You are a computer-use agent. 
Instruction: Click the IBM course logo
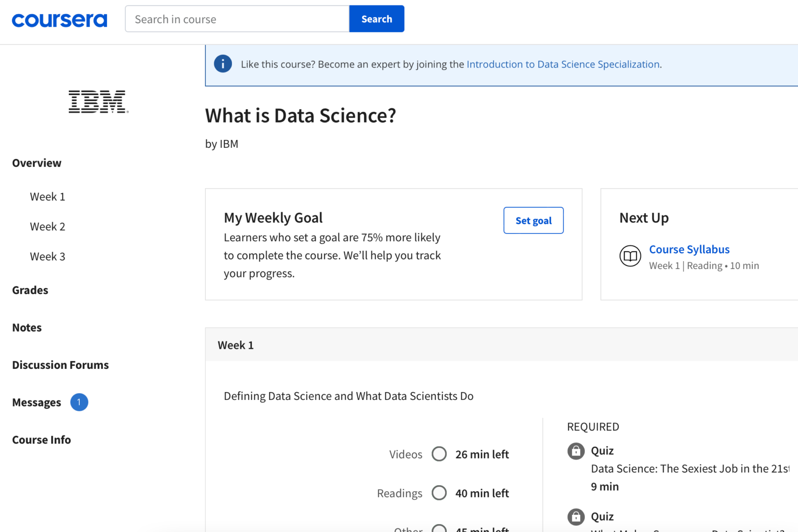[98, 102]
